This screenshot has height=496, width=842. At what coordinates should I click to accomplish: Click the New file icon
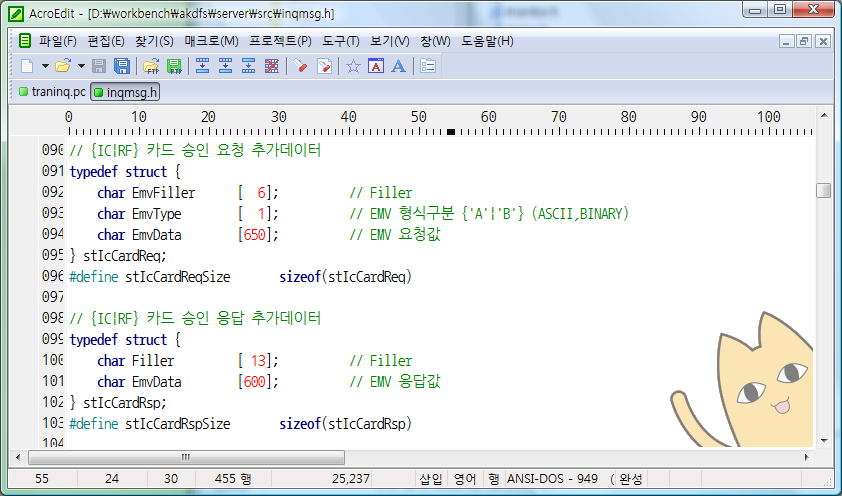pos(27,66)
